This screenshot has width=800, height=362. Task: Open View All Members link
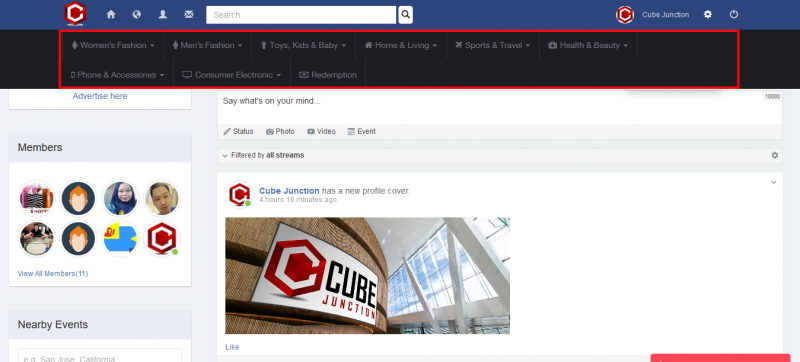click(x=53, y=274)
